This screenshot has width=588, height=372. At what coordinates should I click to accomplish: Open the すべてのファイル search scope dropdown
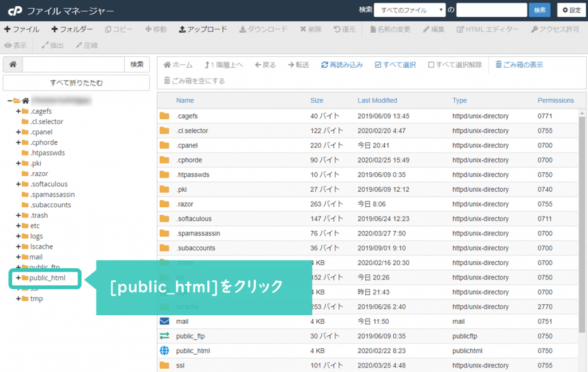coord(410,10)
